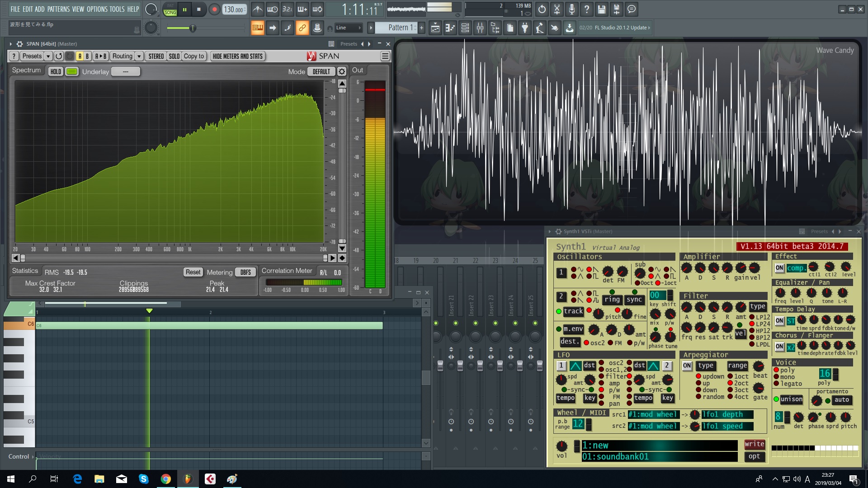Click the Synth1 opt button
Viewport: 868px width, 488px height.
[x=755, y=456]
